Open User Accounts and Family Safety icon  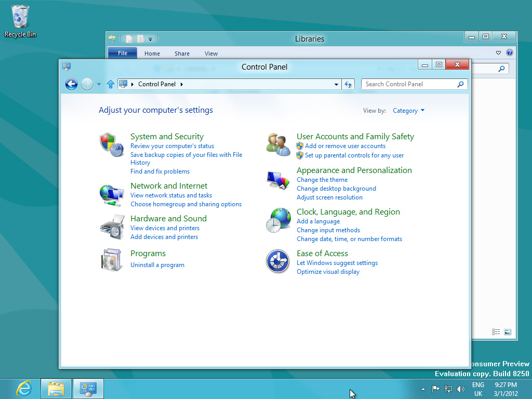tap(278, 144)
